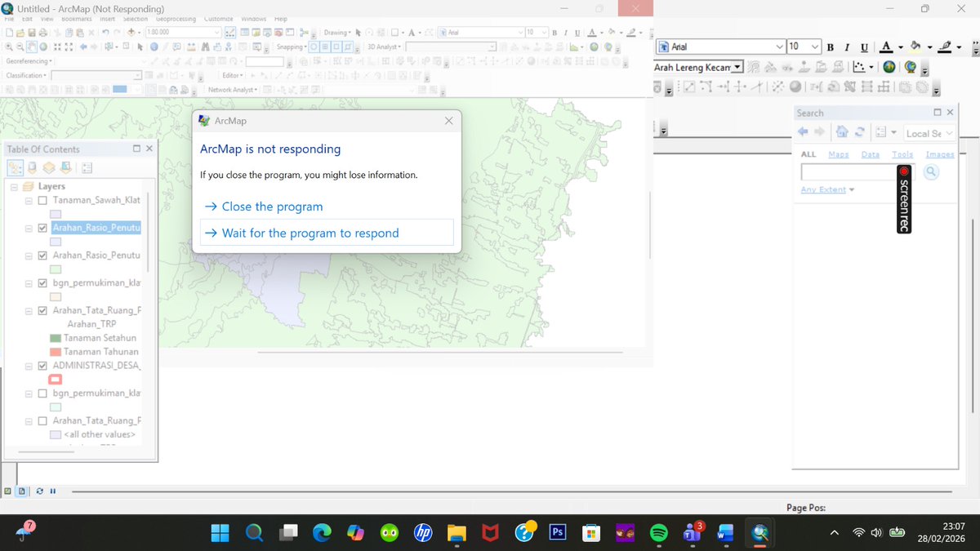Image resolution: width=980 pixels, height=551 pixels.
Task: Switch to Layout View button
Action: coord(23,491)
